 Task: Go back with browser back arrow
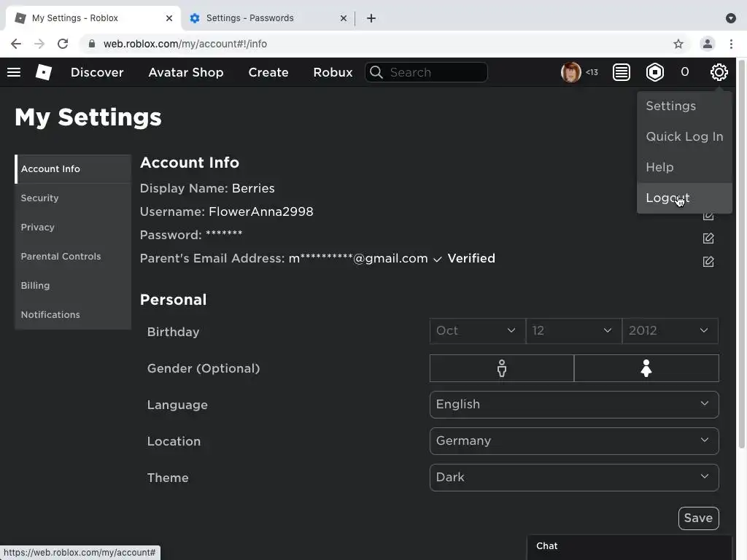pyautogui.click(x=16, y=44)
